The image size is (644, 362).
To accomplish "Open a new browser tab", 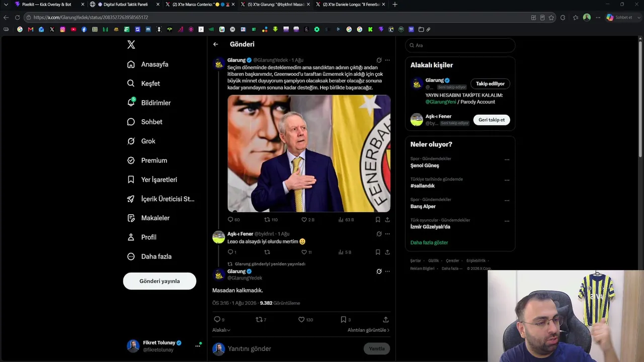I will 395,5.
